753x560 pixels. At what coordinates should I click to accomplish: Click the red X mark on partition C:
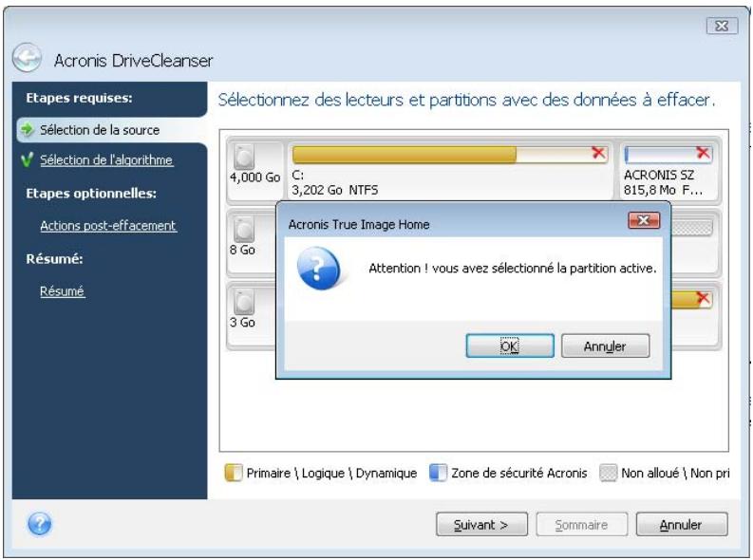598,153
